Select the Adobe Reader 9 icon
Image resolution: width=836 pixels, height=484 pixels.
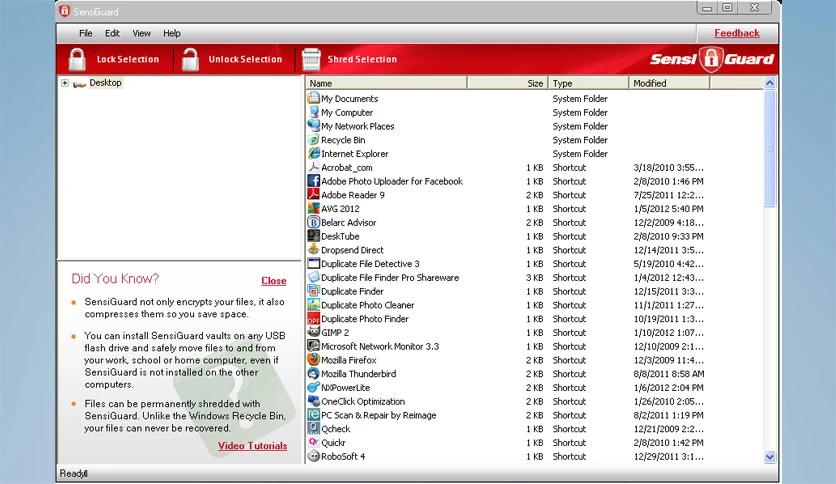(314, 195)
